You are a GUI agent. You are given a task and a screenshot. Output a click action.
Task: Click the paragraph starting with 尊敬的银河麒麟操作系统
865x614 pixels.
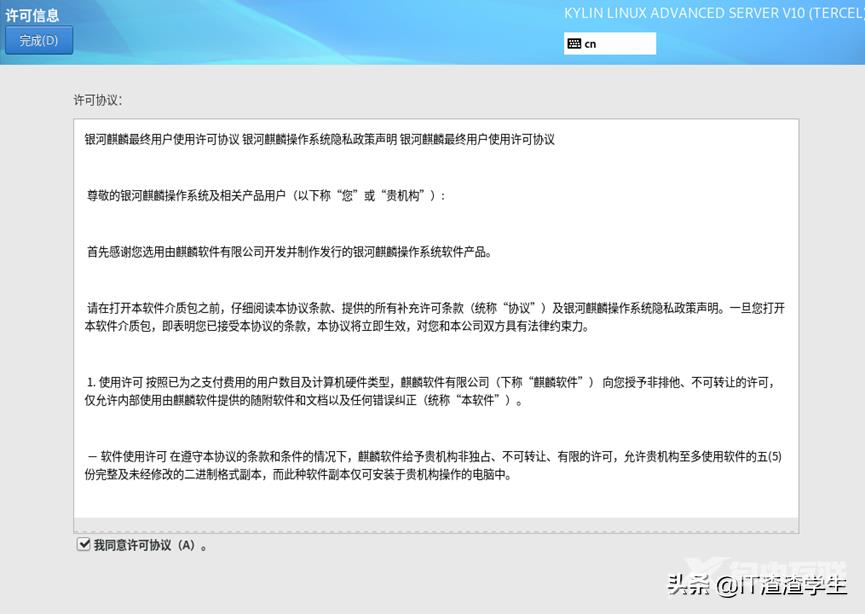pyautogui.click(x=265, y=196)
